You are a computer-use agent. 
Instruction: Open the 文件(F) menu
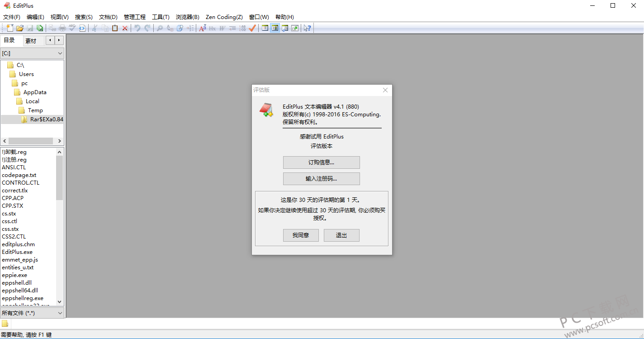11,17
